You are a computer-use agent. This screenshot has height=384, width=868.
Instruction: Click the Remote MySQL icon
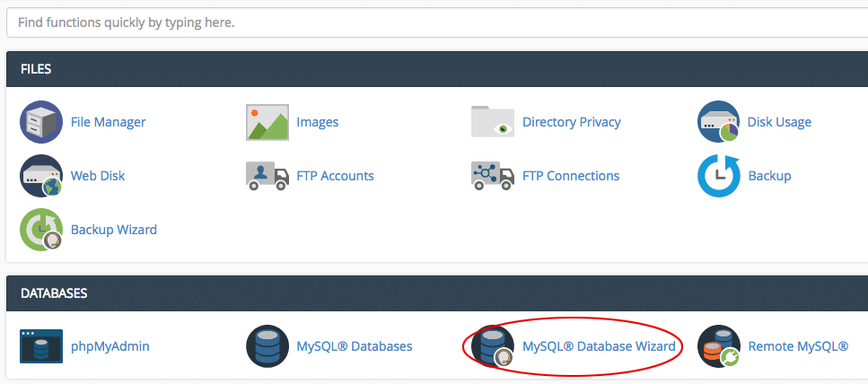pos(718,346)
